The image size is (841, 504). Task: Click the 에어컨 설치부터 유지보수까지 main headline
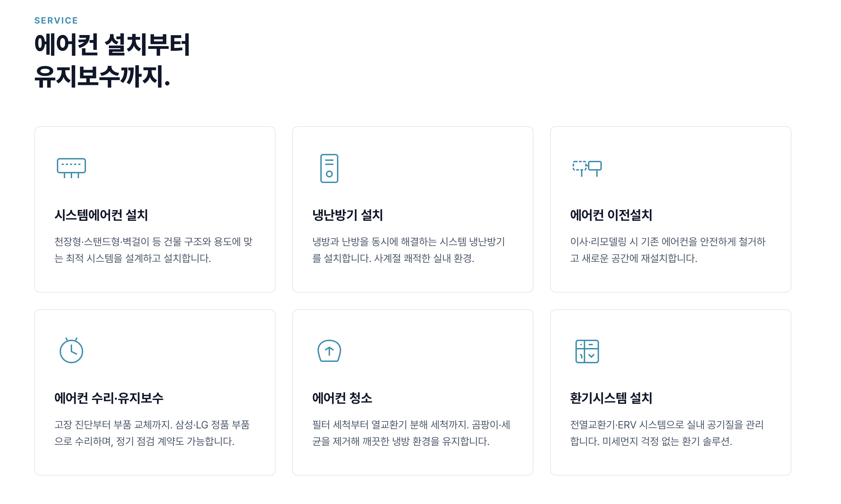click(112, 61)
